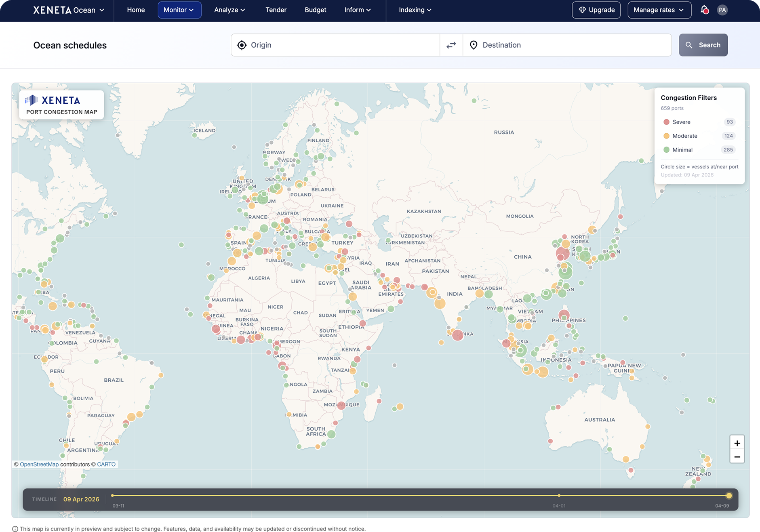Click the origin target icon
The width and height of the screenshot is (760, 532).
pyautogui.click(x=242, y=45)
